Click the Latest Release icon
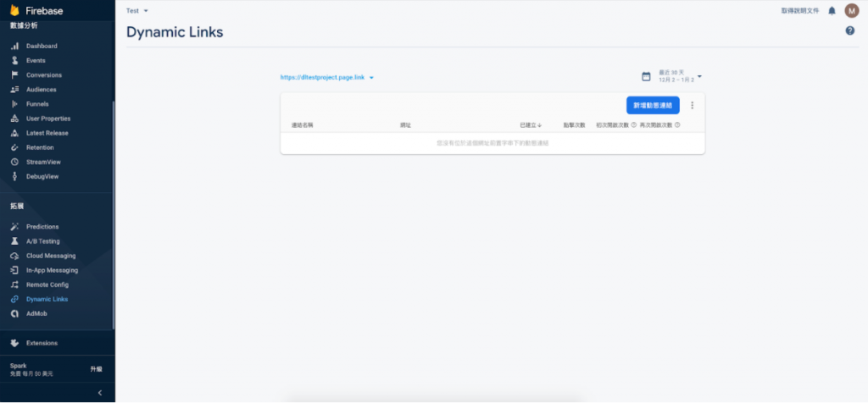Viewport: 868px width, 403px height. 15,133
